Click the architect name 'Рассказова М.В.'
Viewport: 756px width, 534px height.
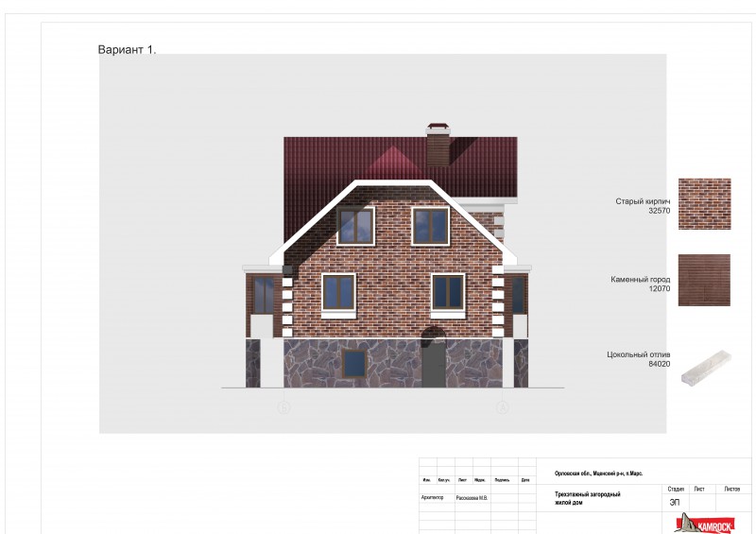tap(472, 498)
